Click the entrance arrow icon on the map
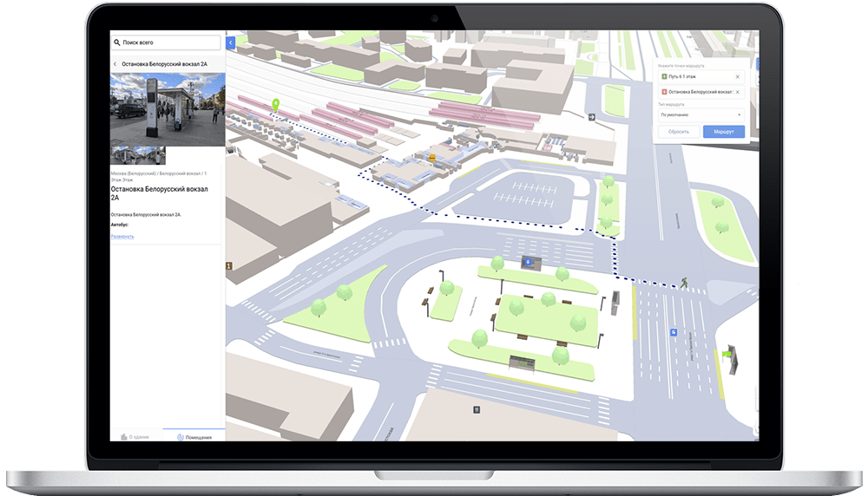 click(x=591, y=117)
